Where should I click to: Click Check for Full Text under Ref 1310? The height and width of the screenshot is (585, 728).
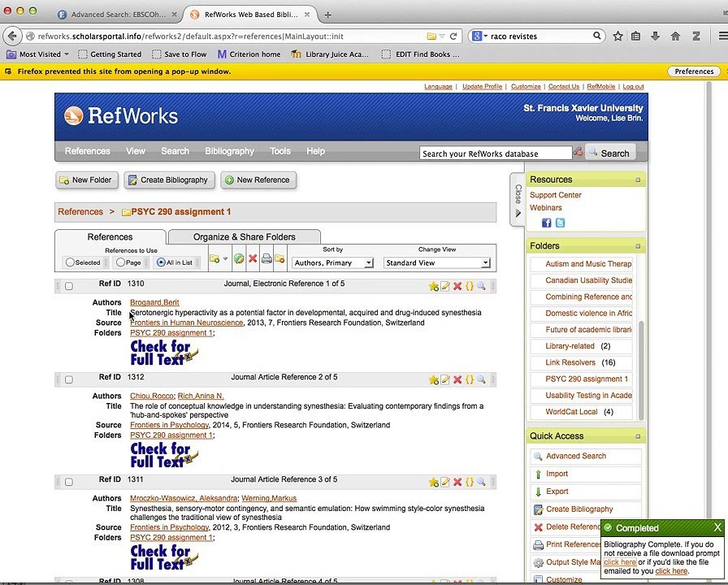(x=164, y=353)
